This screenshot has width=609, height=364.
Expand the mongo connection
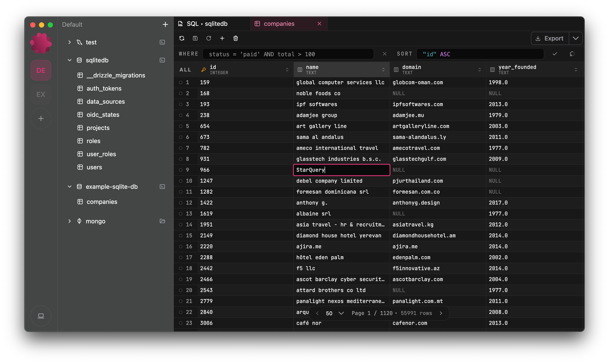coord(69,221)
